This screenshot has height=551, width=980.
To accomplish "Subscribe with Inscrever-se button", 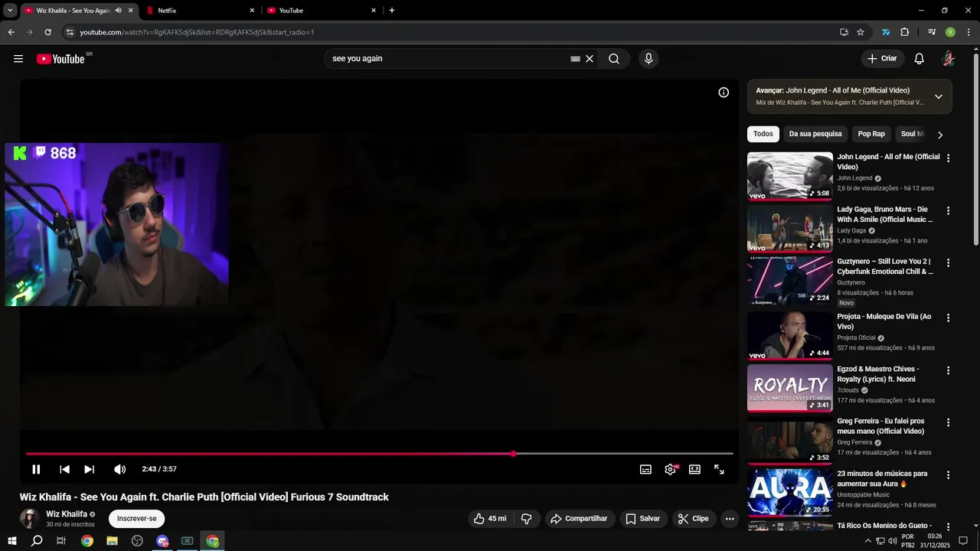I will coord(136,519).
